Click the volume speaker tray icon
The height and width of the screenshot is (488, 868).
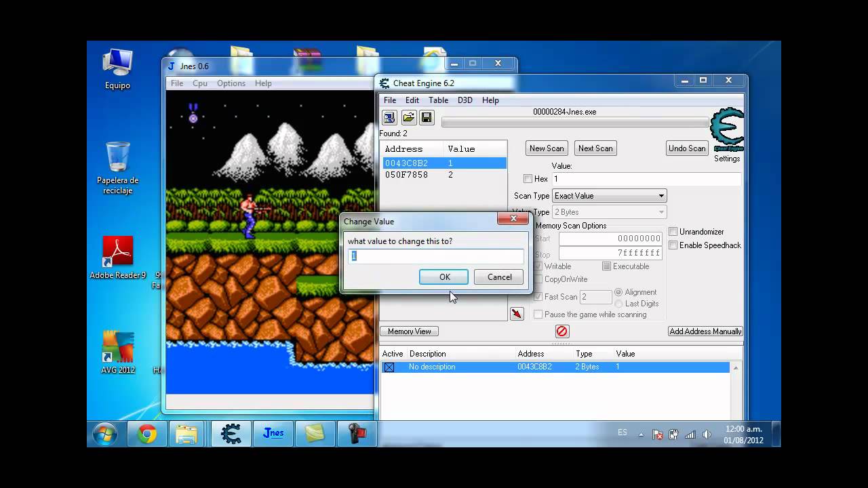[707, 434]
